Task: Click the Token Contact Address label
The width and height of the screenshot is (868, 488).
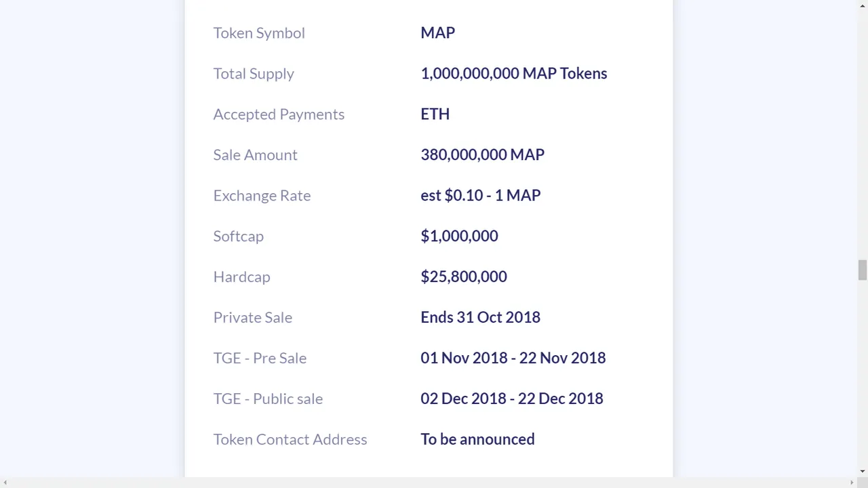Action: pyautogui.click(x=290, y=439)
